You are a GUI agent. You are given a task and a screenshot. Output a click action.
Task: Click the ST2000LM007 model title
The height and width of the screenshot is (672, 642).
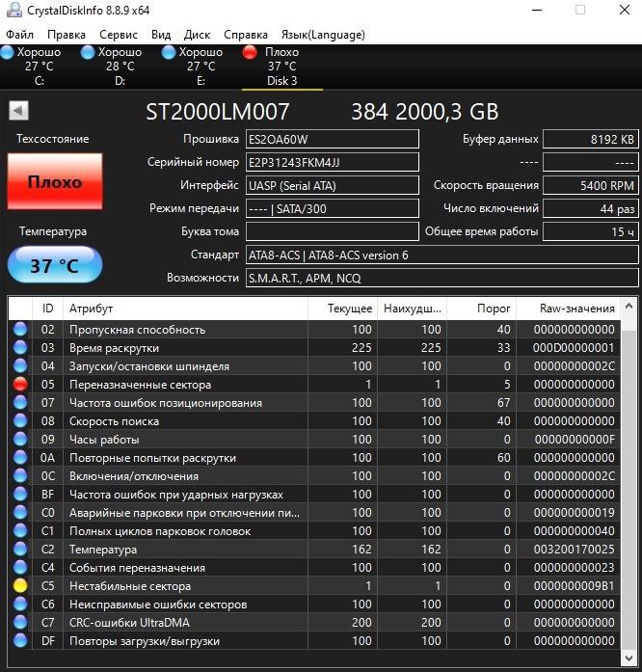tap(217, 112)
